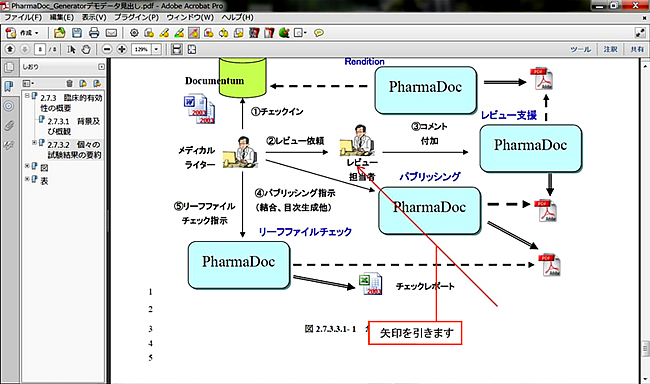Open the 注釈 comments pane
The height and width of the screenshot is (384, 650).
610,49
